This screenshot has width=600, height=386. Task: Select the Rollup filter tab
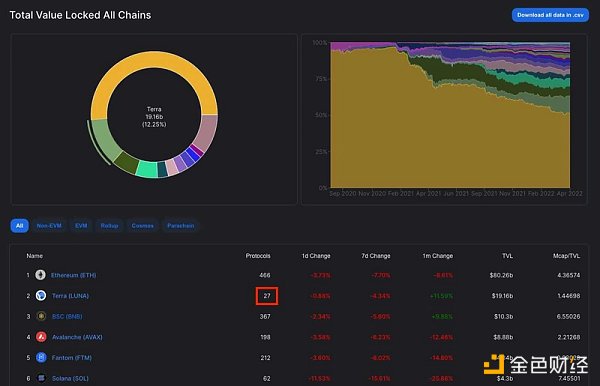[109, 226]
